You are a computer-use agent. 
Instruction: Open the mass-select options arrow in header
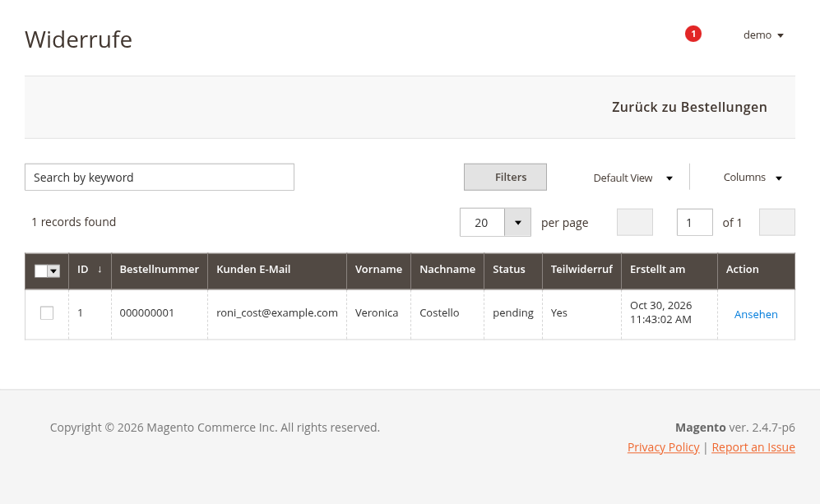53,270
